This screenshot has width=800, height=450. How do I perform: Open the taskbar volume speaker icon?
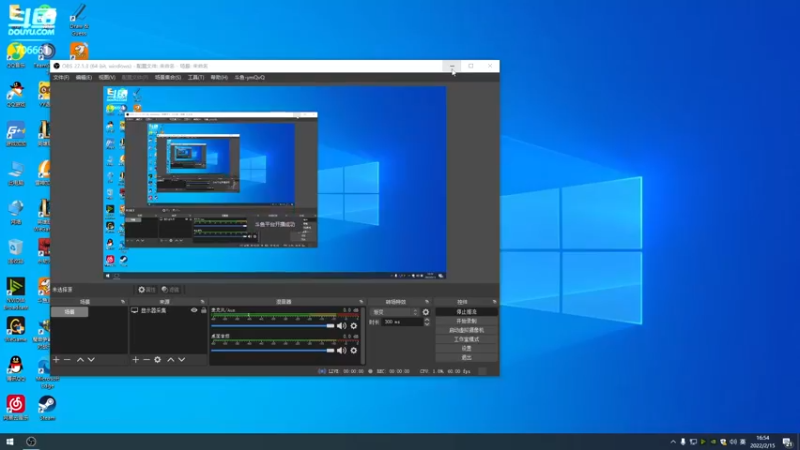click(733, 442)
